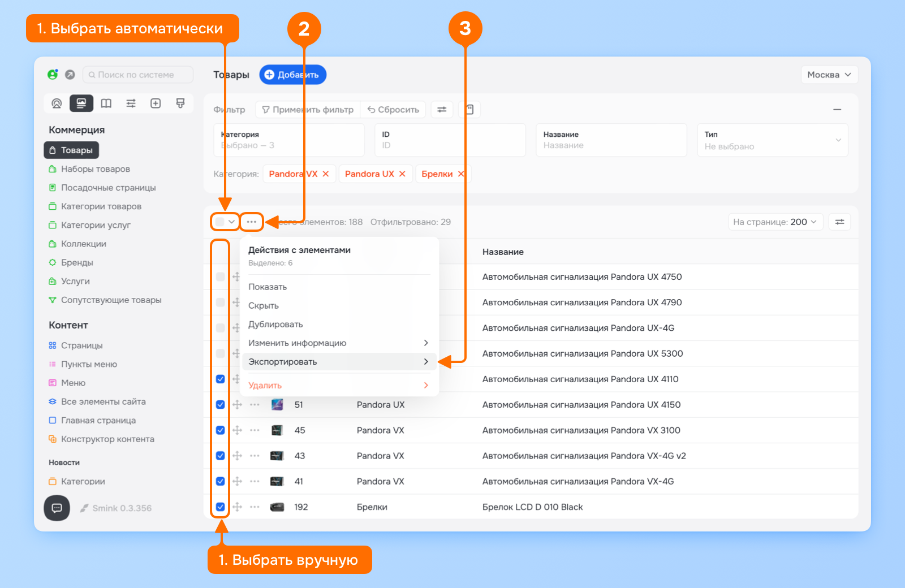Open the chat support button
This screenshot has width=905, height=588.
click(57, 508)
